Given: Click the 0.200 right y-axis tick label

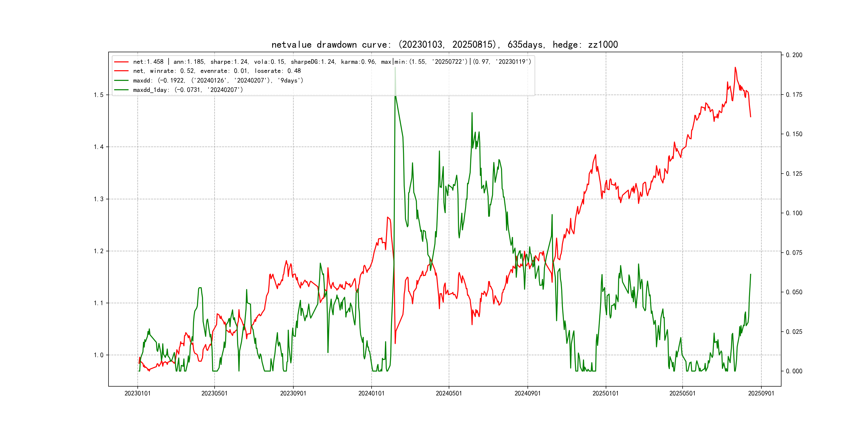Looking at the screenshot, I should coord(794,55).
